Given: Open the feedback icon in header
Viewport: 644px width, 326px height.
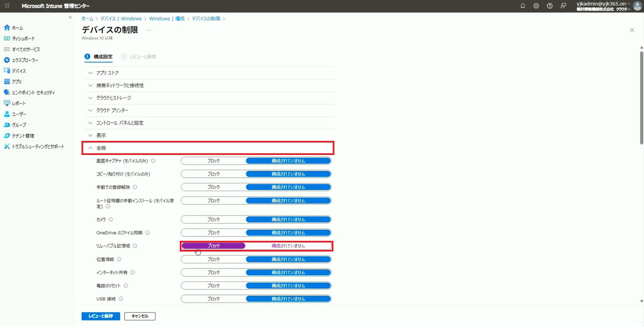Looking at the screenshot, I should pyautogui.click(x=563, y=6).
